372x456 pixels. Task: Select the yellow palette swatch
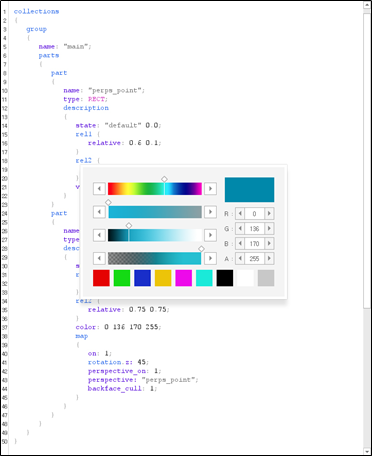tap(163, 278)
